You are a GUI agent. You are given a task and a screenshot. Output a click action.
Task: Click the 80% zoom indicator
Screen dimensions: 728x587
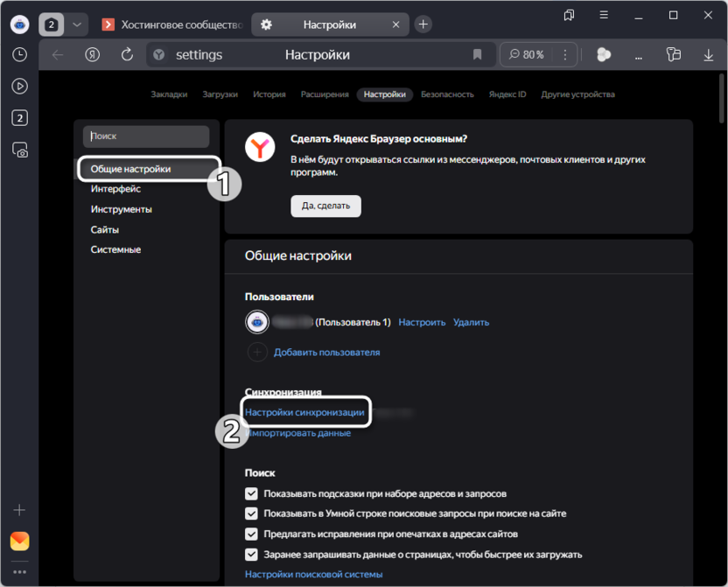coord(526,55)
